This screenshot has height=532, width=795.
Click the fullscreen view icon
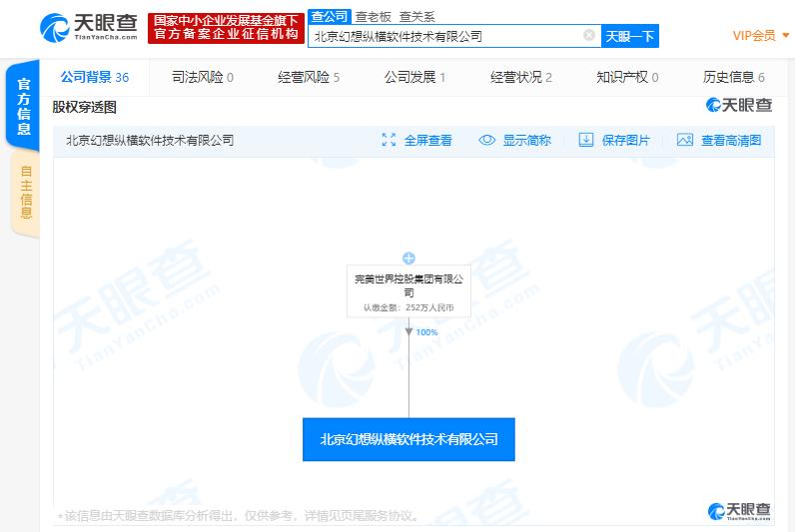point(389,140)
